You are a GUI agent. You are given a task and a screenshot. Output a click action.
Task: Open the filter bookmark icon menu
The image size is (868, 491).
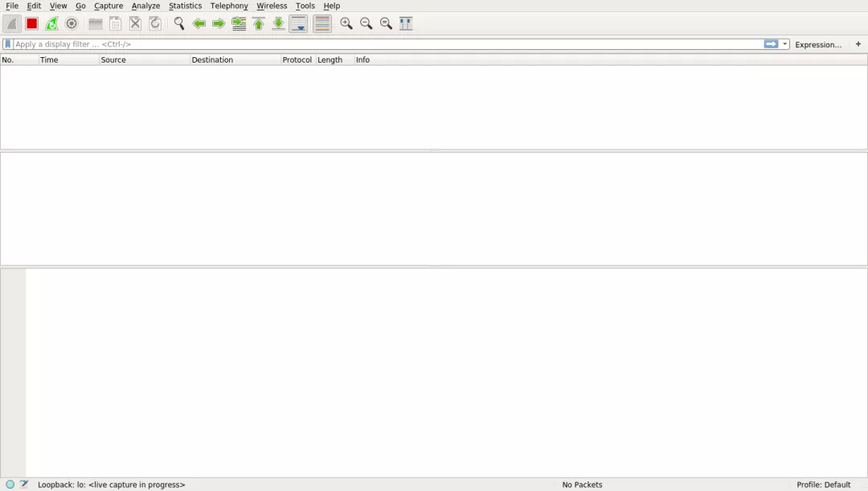[x=8, y=44]
